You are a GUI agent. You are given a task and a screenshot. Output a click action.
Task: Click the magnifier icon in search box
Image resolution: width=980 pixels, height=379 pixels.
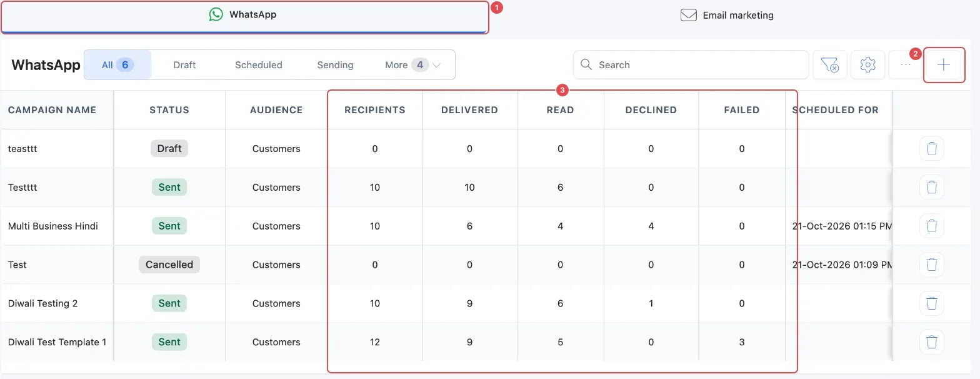(x=586, y=64)
